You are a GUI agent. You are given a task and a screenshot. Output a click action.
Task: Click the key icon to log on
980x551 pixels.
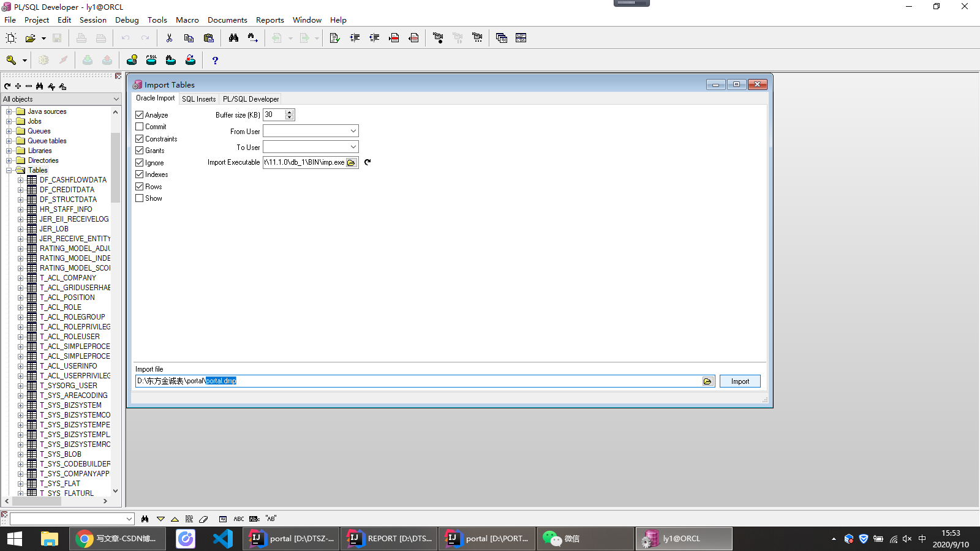click(12, 59)
